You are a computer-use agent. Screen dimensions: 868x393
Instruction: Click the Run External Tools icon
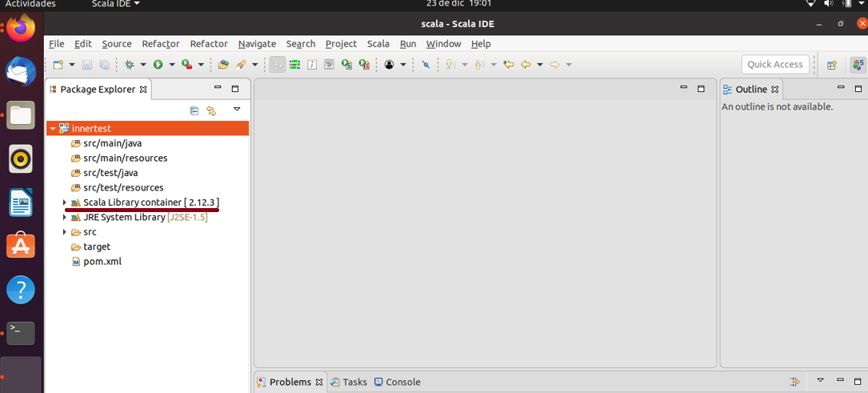187,65
